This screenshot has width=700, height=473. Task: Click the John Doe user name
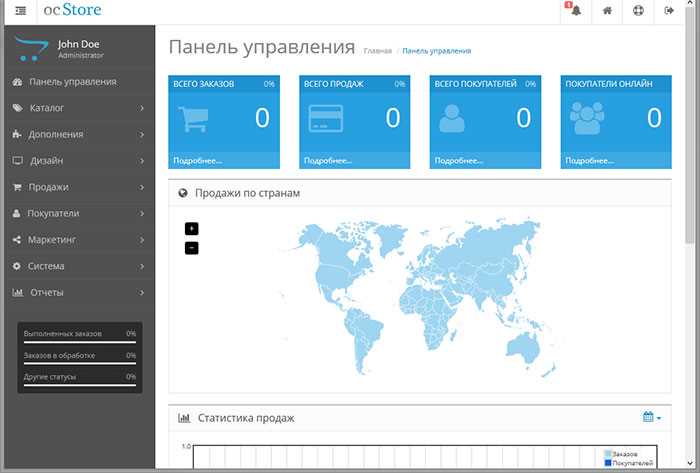click(79, 44)
